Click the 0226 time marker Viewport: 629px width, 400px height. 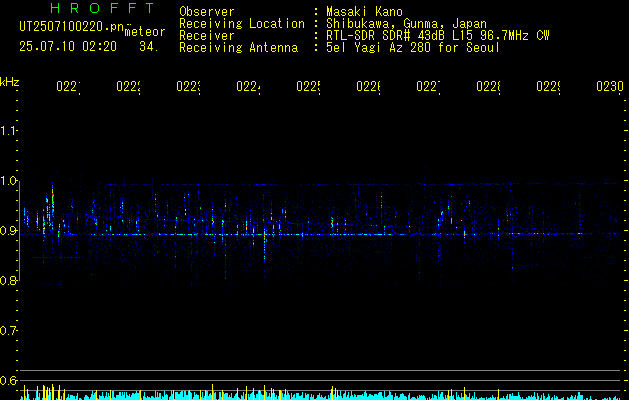pos(368,87)
